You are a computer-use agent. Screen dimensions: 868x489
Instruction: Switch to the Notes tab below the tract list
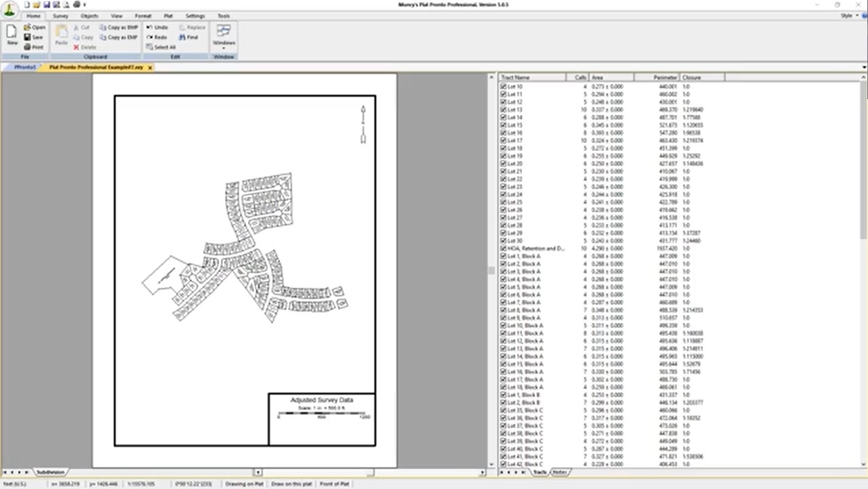[x=560, y=471]
